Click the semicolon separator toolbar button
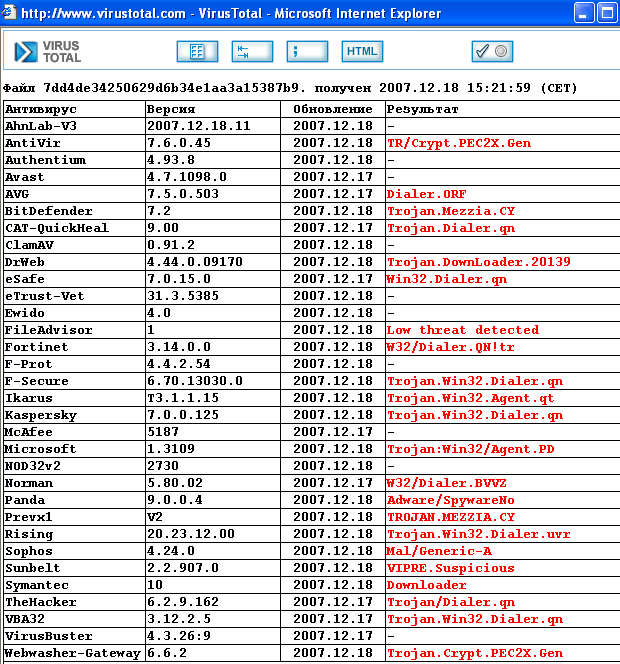Image resolution: width=620 pixels, height=664 pixels. (x=307, y=52)
